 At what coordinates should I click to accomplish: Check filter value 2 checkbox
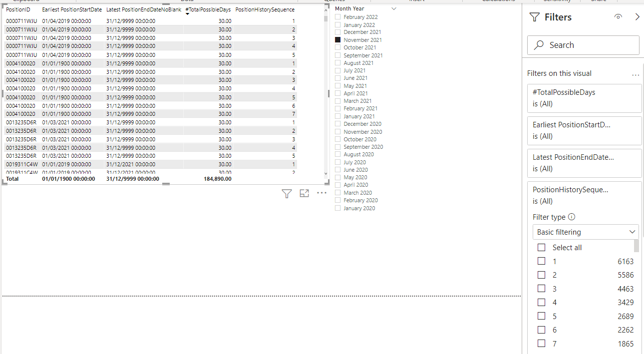tap(541, 275)
